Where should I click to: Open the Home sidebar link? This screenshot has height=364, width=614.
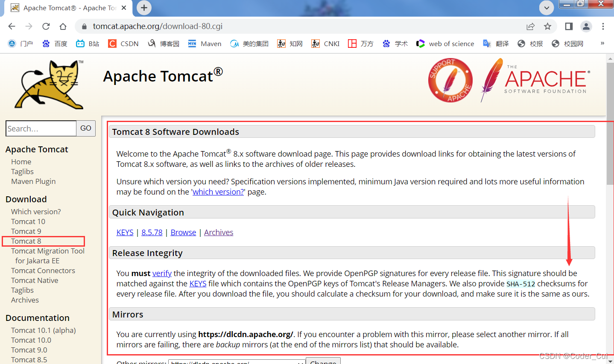pyautogui.click(x=21, y=162)
